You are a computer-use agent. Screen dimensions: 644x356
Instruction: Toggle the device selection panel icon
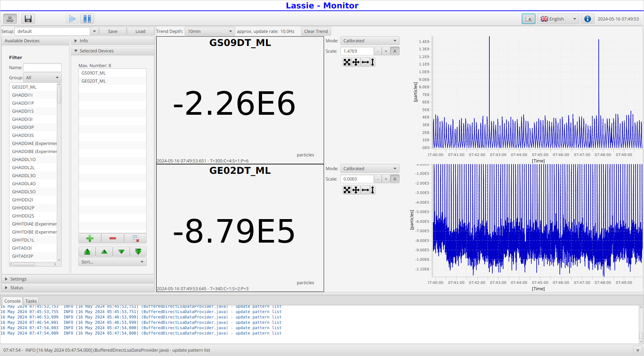click(x=10, y=19)
